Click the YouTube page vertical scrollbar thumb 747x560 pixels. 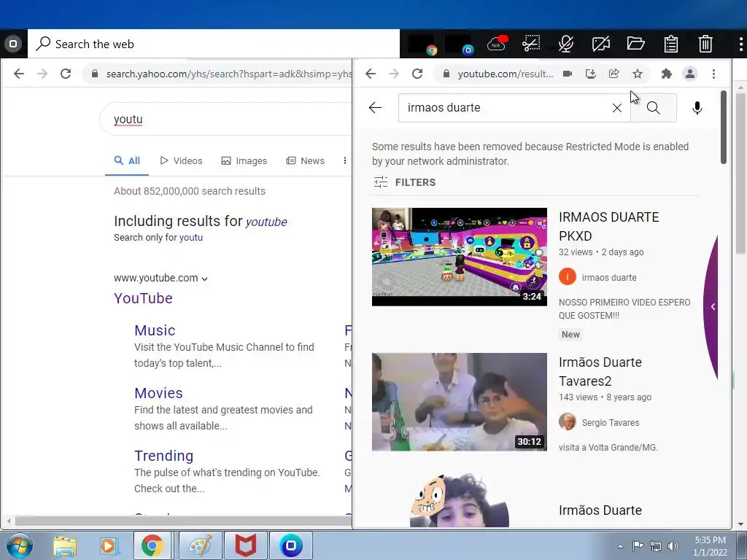[723, 127]
